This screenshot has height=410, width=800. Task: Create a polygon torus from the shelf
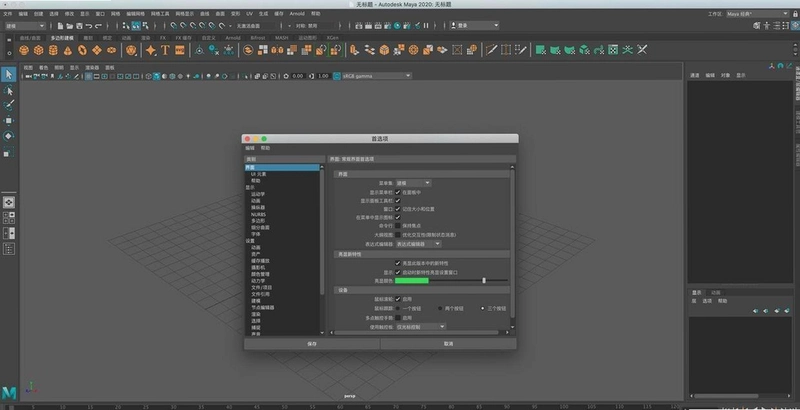pos(82,50)
